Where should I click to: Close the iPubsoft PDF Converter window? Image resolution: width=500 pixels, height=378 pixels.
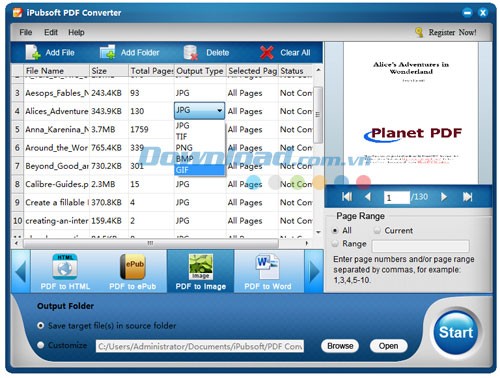point(483,13)
